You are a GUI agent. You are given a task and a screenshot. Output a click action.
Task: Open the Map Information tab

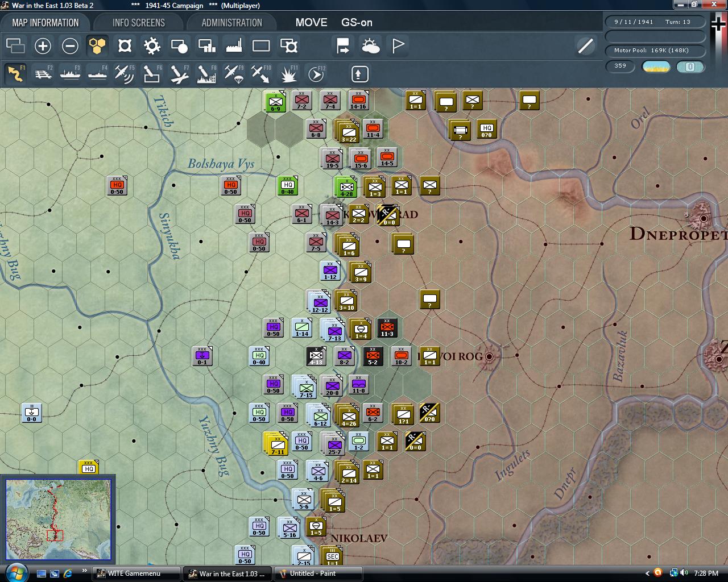tap(45, 23)
